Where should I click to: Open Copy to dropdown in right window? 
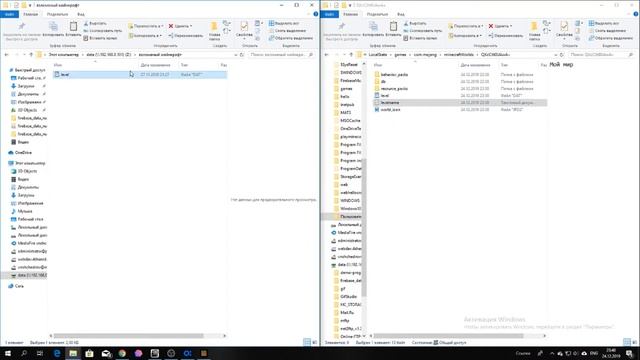[464, 36]
